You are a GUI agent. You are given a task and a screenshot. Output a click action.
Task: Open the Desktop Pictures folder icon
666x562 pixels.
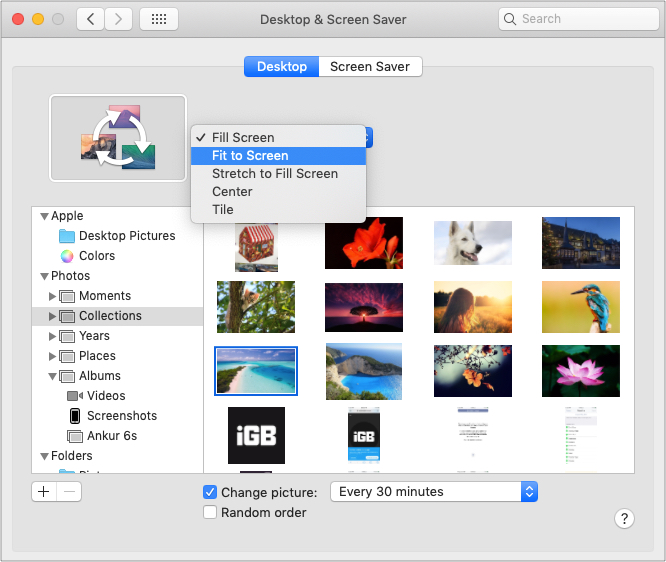[67, 236]
